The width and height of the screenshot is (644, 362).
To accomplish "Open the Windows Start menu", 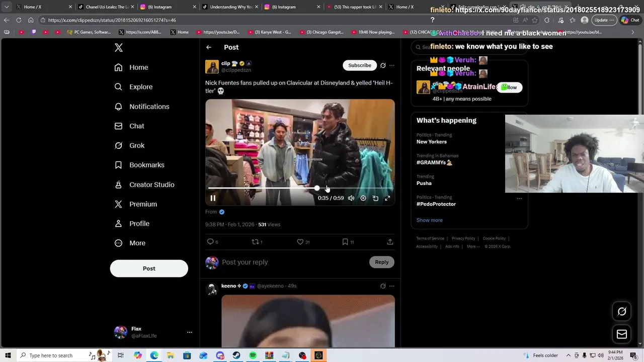I will (x=8, y=355).
